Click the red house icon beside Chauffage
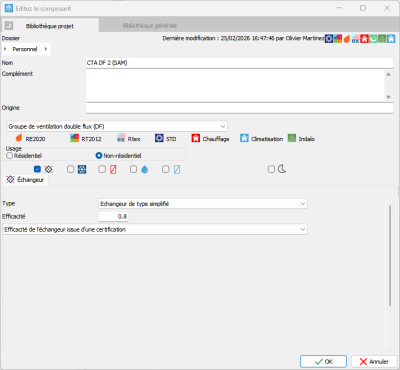This screenshot has width=400, height=370. coord(196,138)
